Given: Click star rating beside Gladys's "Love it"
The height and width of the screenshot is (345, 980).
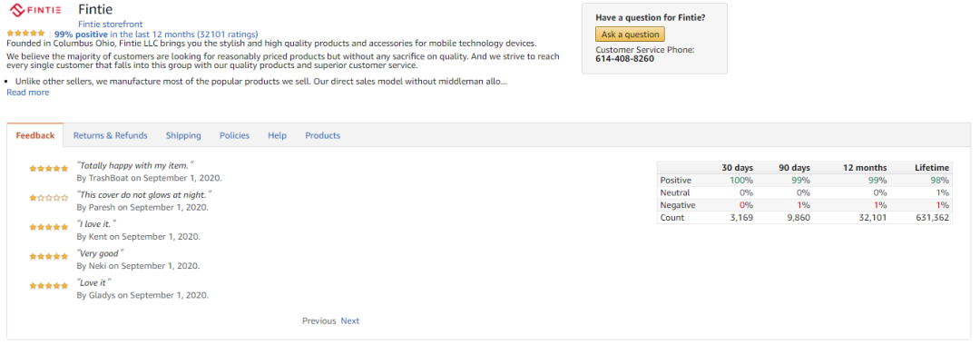Looking at the screenshot, I should [x=49, y=286].
